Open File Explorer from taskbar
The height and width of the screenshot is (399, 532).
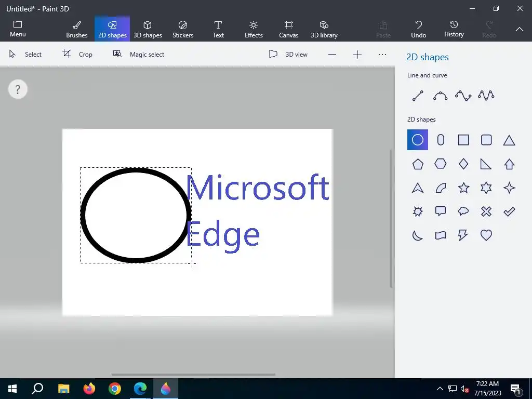pos(63,389)
